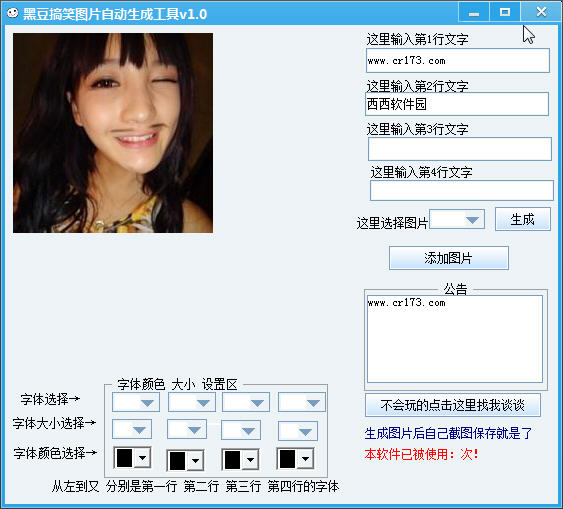Screen dimensions: 563x509
Task: Click the 生成 generate button
Action: point(522,219)
